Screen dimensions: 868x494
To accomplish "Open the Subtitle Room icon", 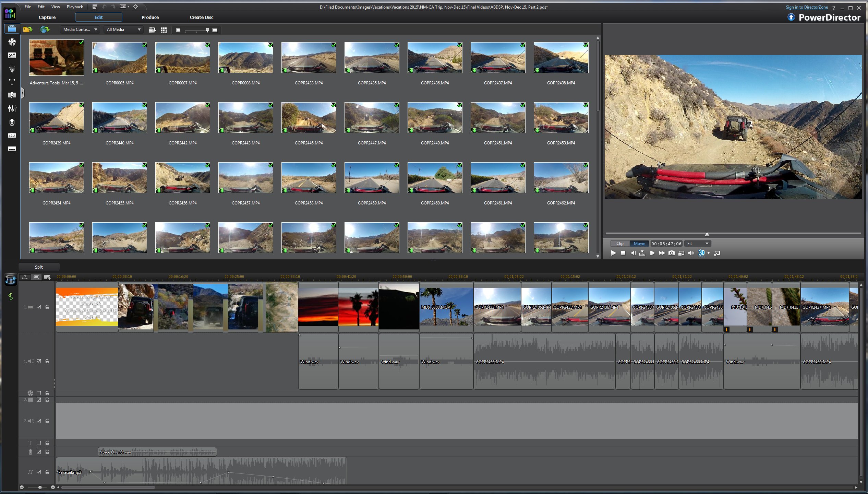I will [12, 149].
